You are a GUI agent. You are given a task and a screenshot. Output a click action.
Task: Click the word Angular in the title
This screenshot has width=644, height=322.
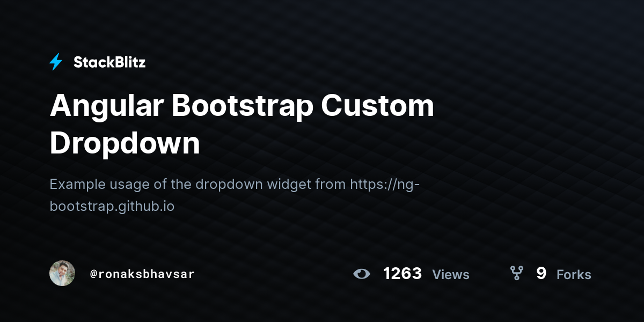(x=106, y=106)
